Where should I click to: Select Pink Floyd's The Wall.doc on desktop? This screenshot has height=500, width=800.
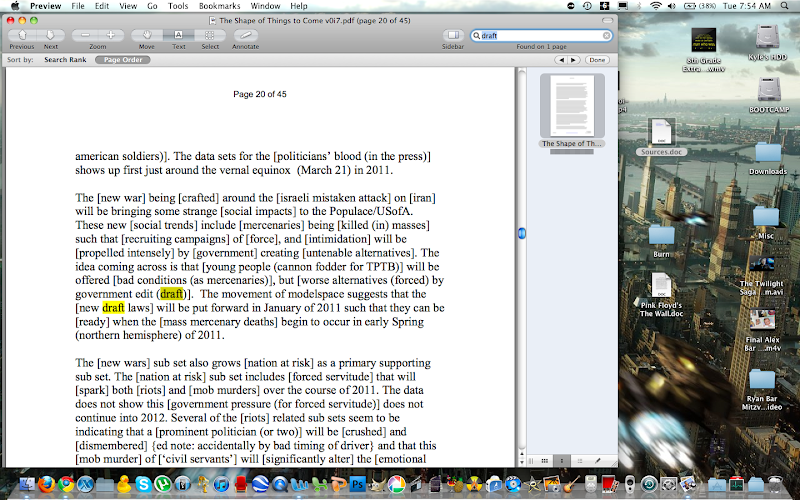click(661, 294)
